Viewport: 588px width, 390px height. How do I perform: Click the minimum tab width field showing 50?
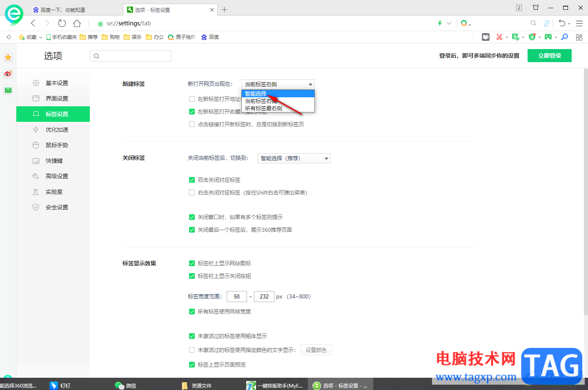click(x=237, y=296)
